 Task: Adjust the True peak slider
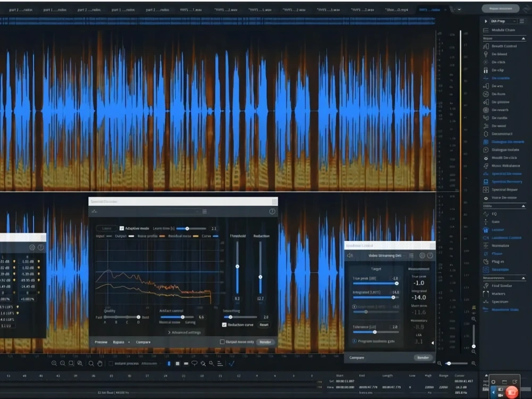coord(375,284)
